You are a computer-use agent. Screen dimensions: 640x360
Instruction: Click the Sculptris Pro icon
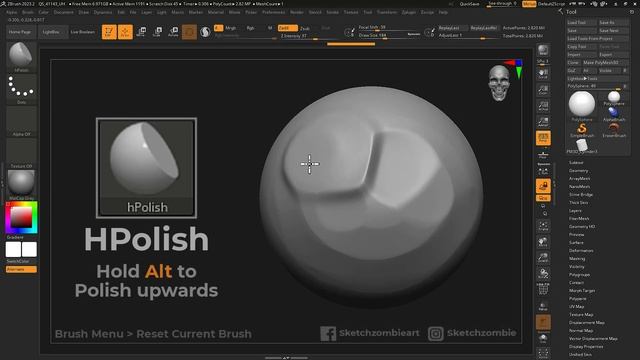pos(205,32)
